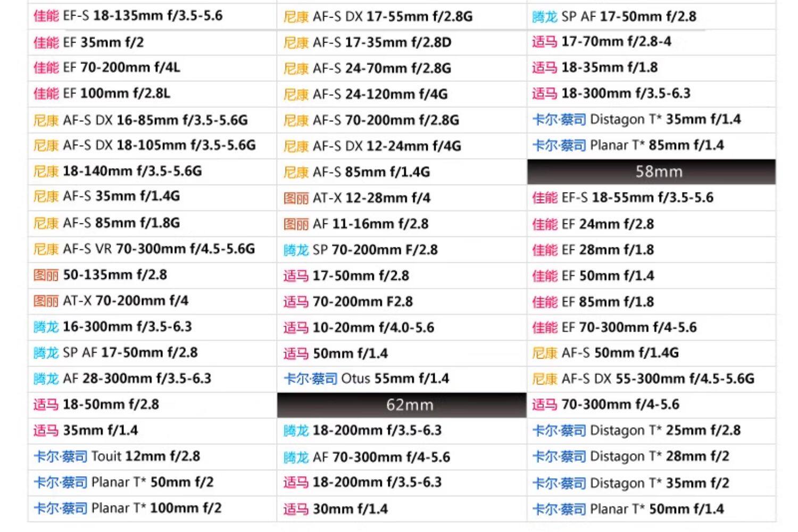798x532 pixels.
Task: Click 尼康 AF-S DX 18-105mm f/3.5-5.6G
Action: pyautogui.click(x=152, y=146)
